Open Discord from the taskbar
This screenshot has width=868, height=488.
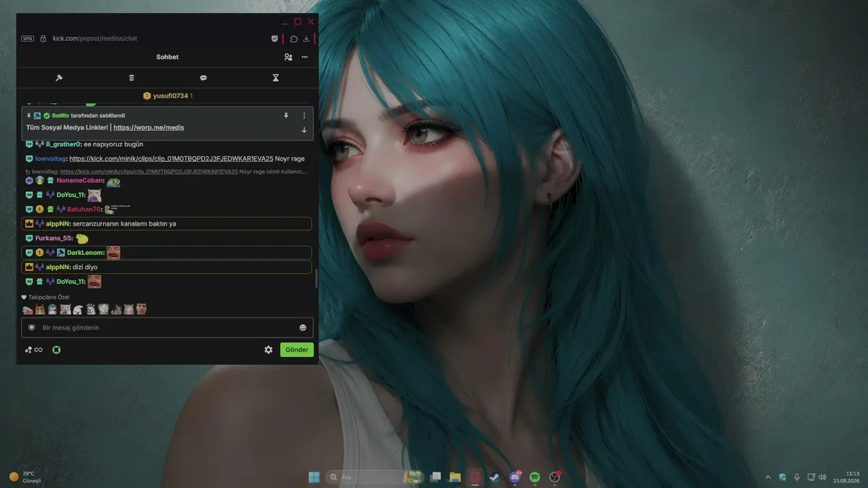coord(515,477)
